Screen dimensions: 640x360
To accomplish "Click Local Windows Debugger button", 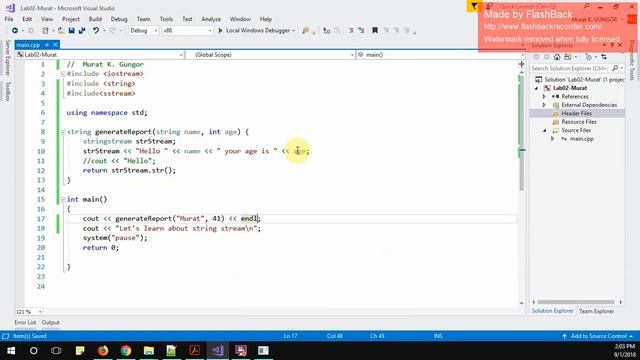I will (256, 31).
